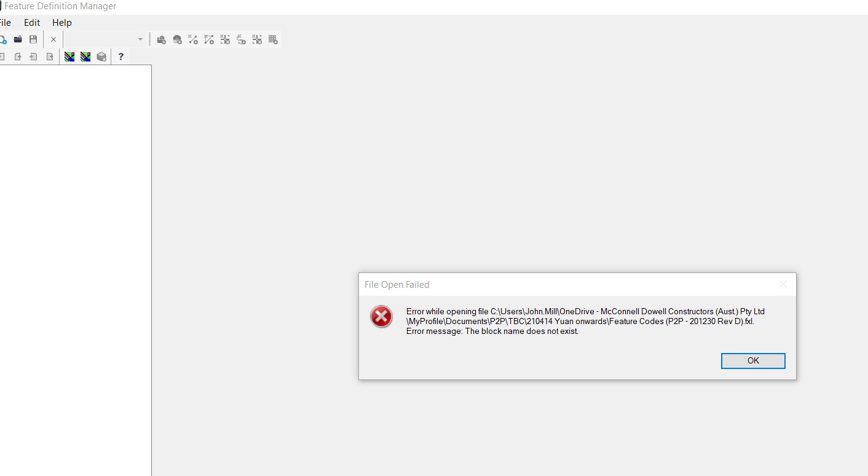Save the current feature definition file
This screenshot has width=868, height=476.
point(33,39)
